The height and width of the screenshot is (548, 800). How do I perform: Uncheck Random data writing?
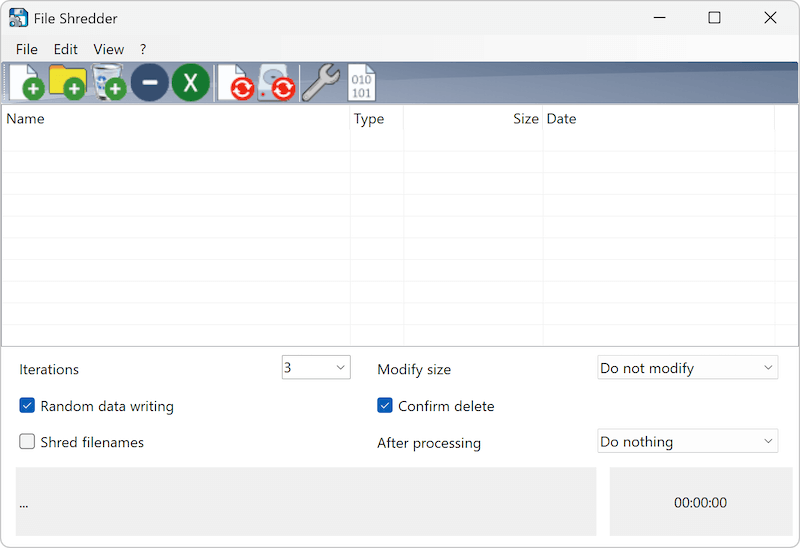(x=27, y=406)
